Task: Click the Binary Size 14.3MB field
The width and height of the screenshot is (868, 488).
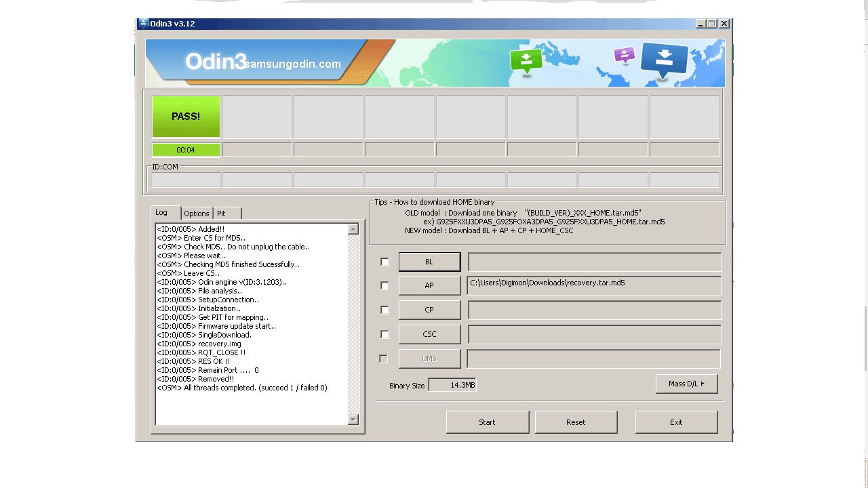Action: 452,384
